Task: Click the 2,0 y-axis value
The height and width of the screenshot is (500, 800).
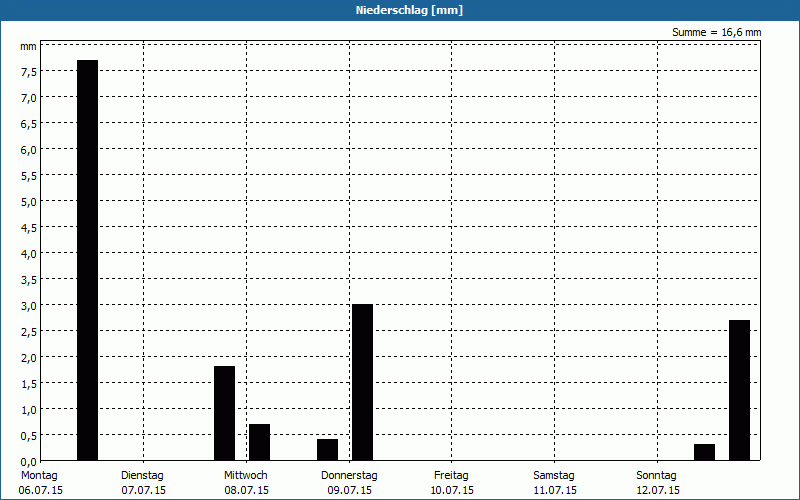Action: tap(29, 359)
